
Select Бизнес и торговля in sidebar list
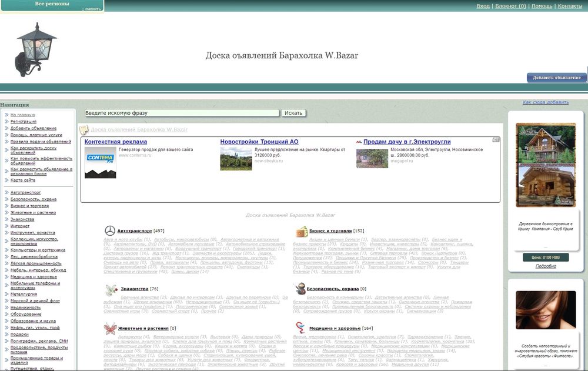[29, 206]
